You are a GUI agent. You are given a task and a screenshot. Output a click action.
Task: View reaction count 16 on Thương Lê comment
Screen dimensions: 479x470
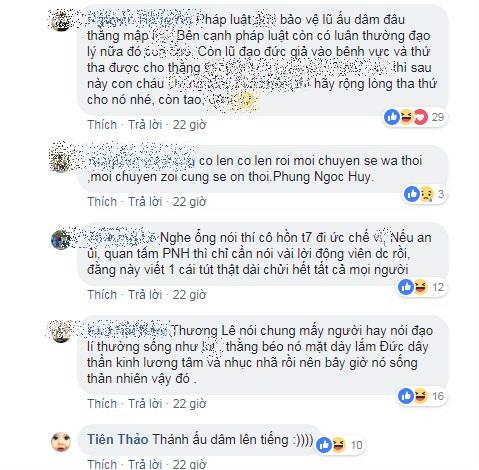[x=438, y=396]
